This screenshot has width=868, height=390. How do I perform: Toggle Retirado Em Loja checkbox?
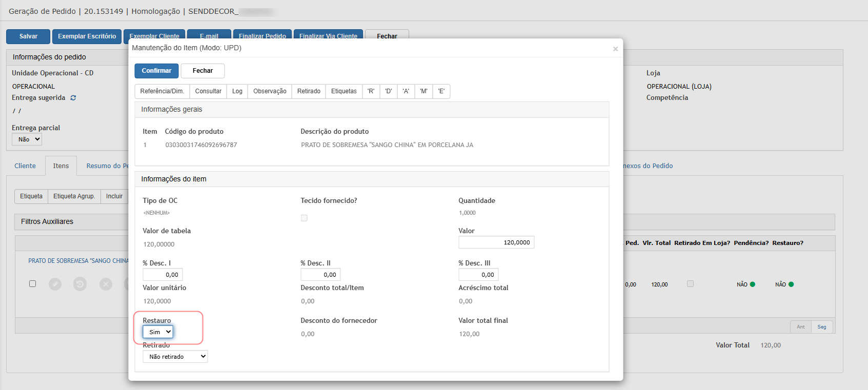(690, 283)
